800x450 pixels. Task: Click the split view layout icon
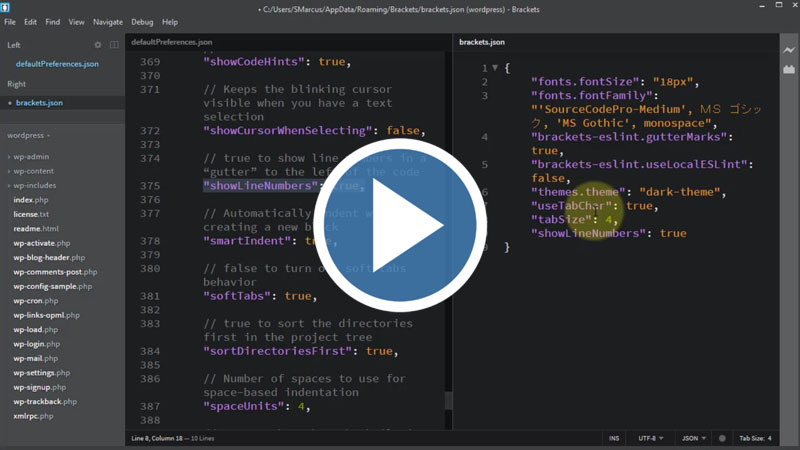114,45
